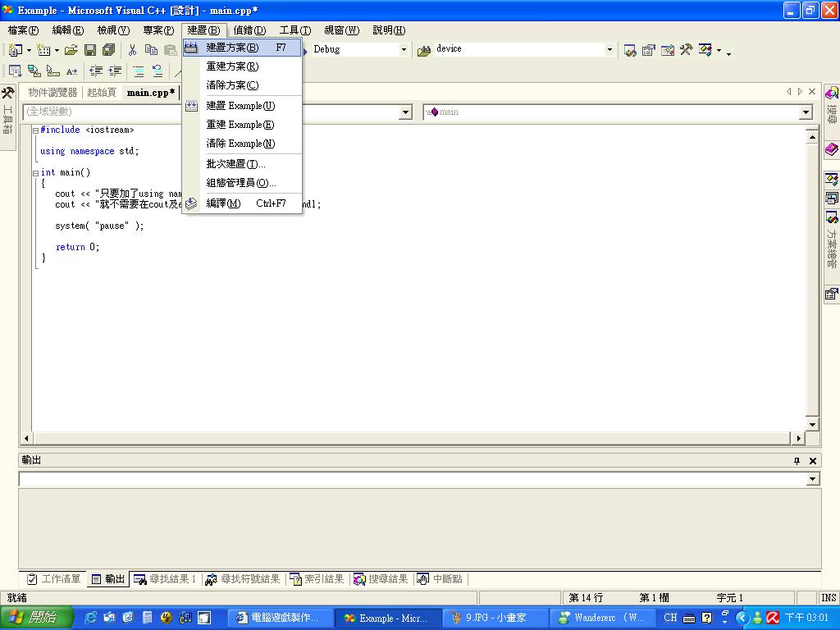Open the global scope dropdown arrow
This screenshot has width=840, height=630.
405,112
